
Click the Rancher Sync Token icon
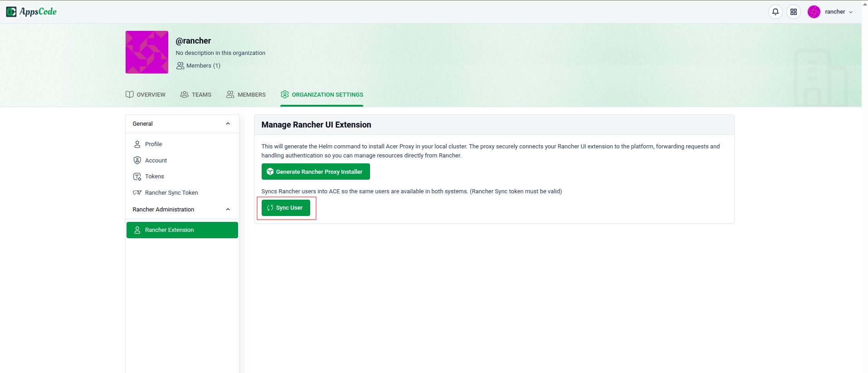137,193
